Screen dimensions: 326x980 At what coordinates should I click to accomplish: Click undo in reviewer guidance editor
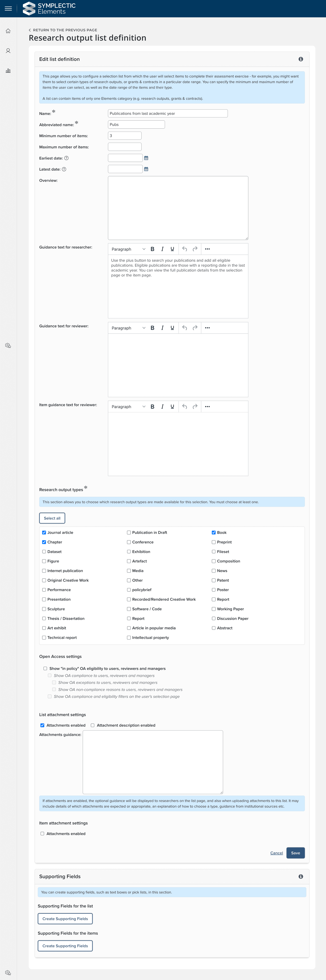185,328
